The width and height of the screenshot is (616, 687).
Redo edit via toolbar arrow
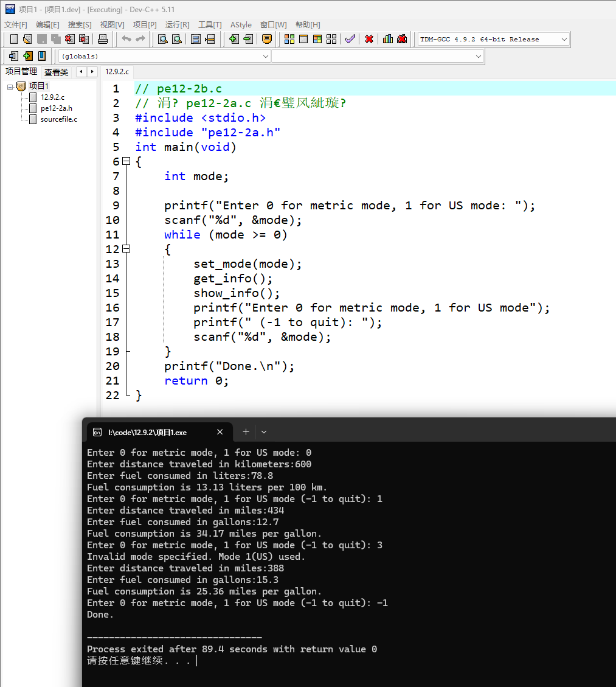[140, 40]
